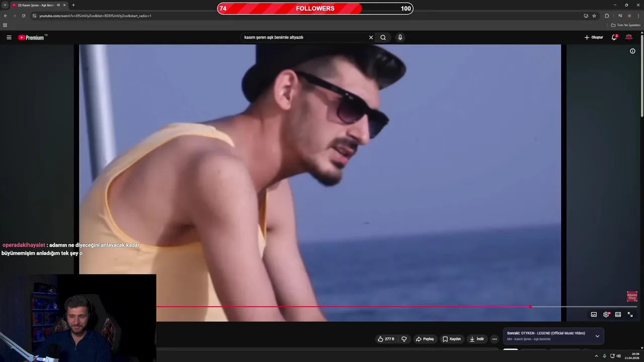The height and width of the screenshot is (362, 644).
Task: Click the Abone Olun channel watermark
Action: [632, 296]
